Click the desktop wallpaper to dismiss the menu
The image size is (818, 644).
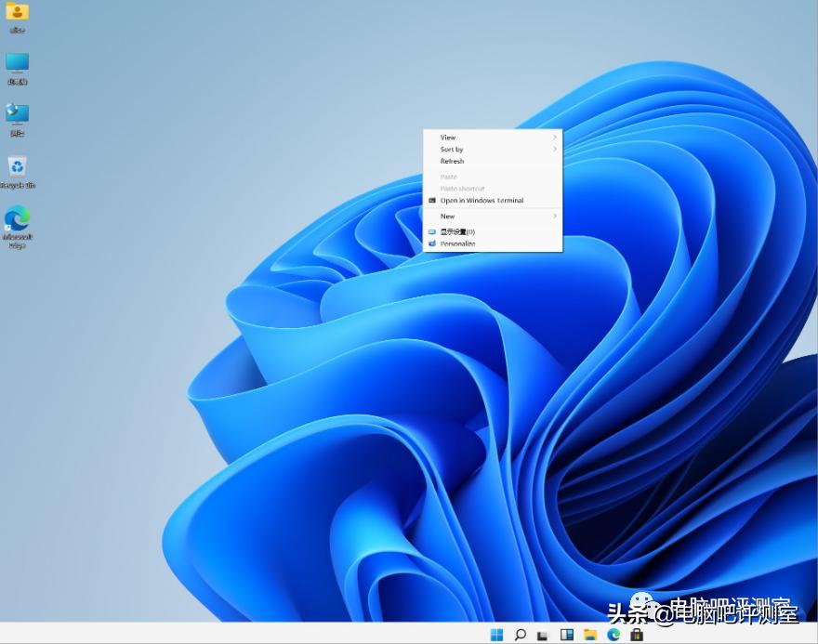[232, 418]
